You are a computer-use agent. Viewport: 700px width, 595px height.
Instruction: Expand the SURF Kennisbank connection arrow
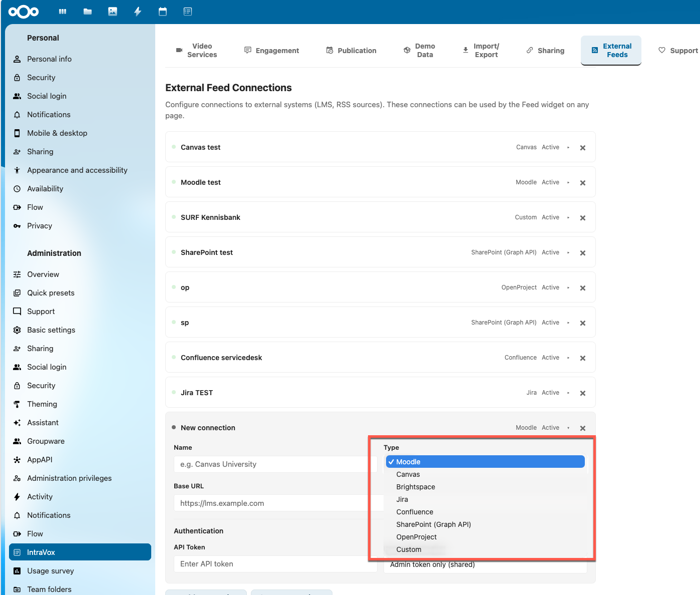(568, 217)
